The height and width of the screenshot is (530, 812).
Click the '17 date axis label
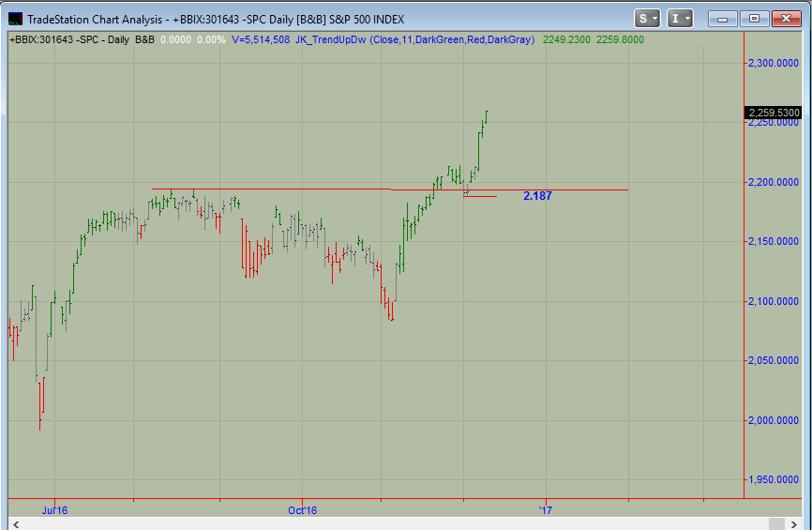546,510
